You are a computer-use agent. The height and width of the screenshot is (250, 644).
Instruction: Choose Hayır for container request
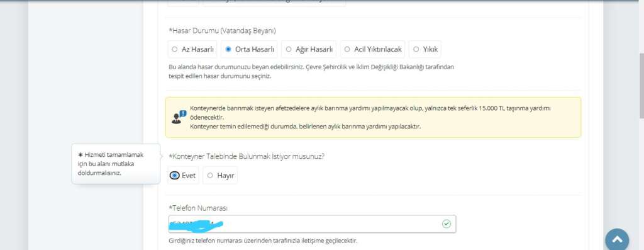pos(220,176)
